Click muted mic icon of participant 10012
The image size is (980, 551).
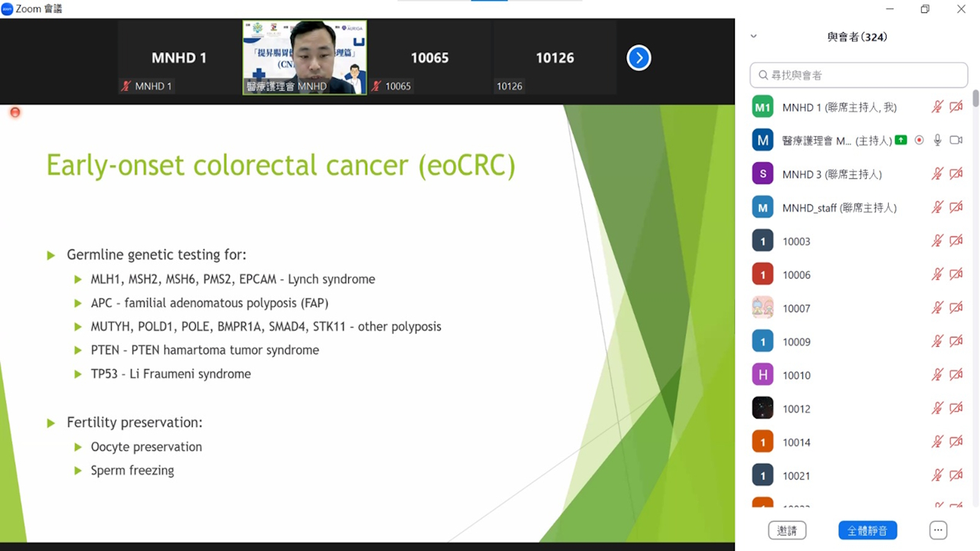(x=937, y=409)
